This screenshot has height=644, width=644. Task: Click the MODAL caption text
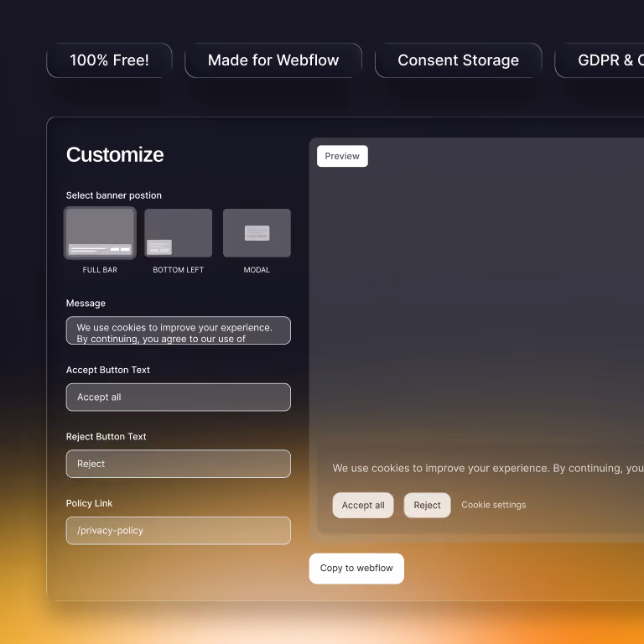point(257,270)
